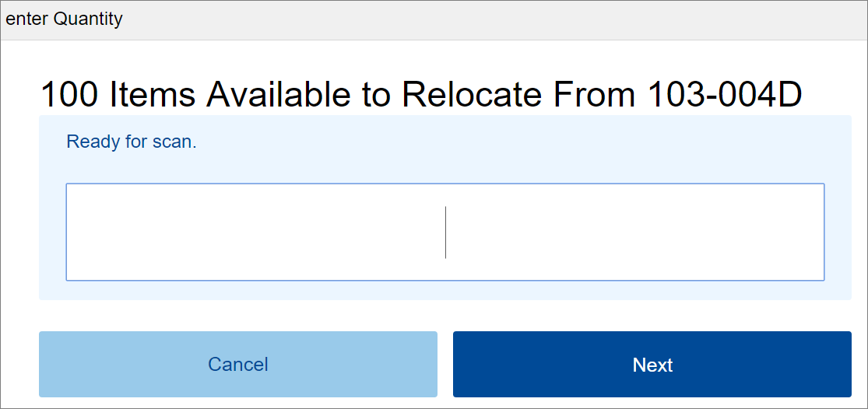Select the 'Ready for scan.' status text
868x409 pixels.
pyautogui.click(x=132, y=142)
